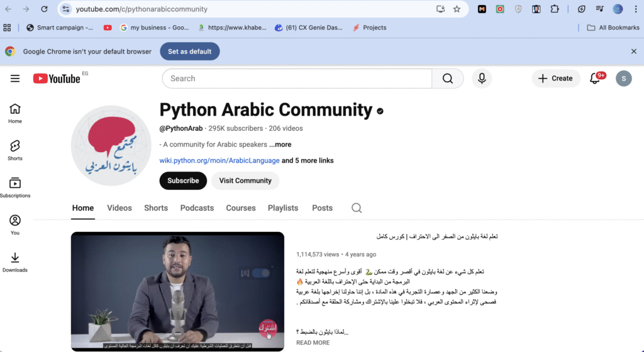Open the YouTube hamburger guide menu
The height and width of the screenshot is (352, 644).
point(15,79)
